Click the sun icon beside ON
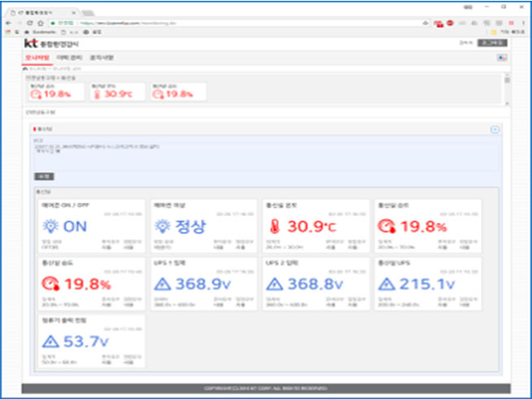532x399 pixels. click(50, 226)
